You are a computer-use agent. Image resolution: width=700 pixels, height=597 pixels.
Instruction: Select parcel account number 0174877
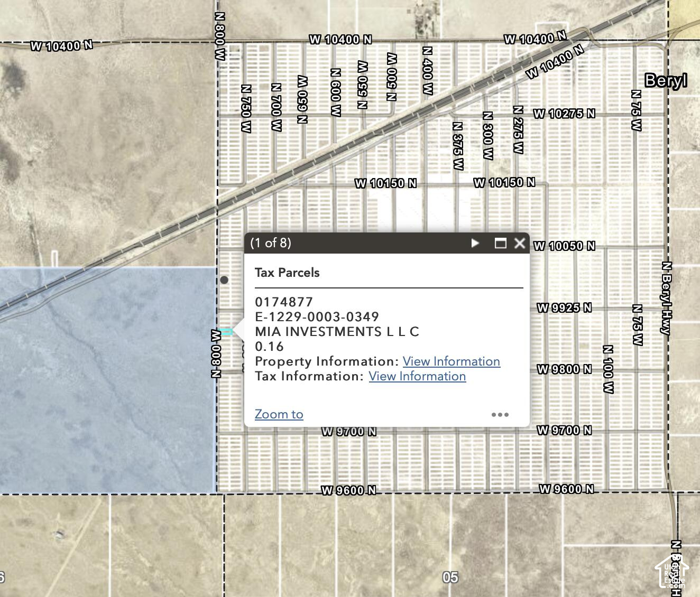point(284,302)
